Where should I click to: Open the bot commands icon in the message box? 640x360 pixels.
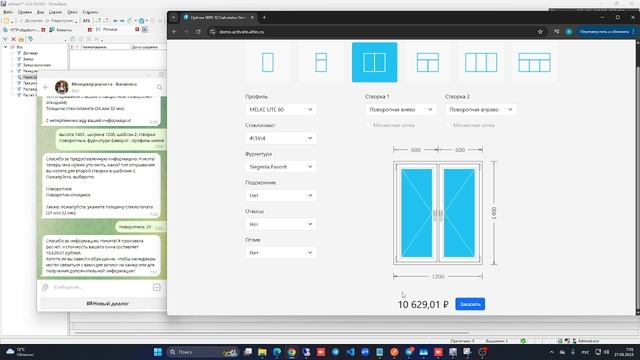point(157,287)
